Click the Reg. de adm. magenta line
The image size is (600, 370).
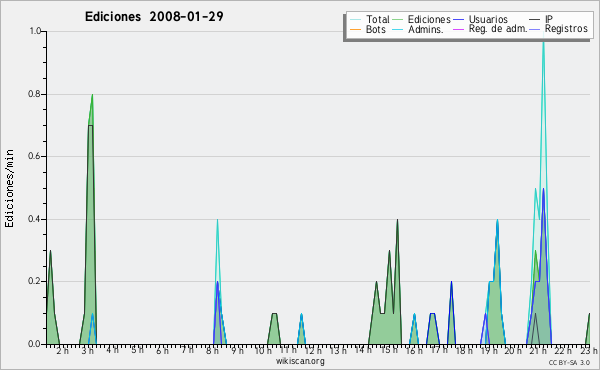coord(458,29)
